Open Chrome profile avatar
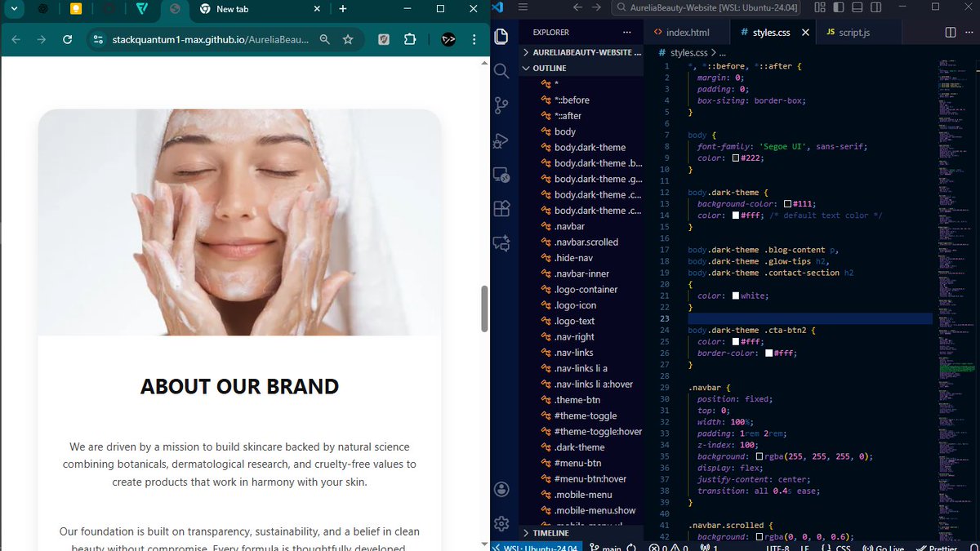This screenshot has height=551, width=980. point(448,39)
